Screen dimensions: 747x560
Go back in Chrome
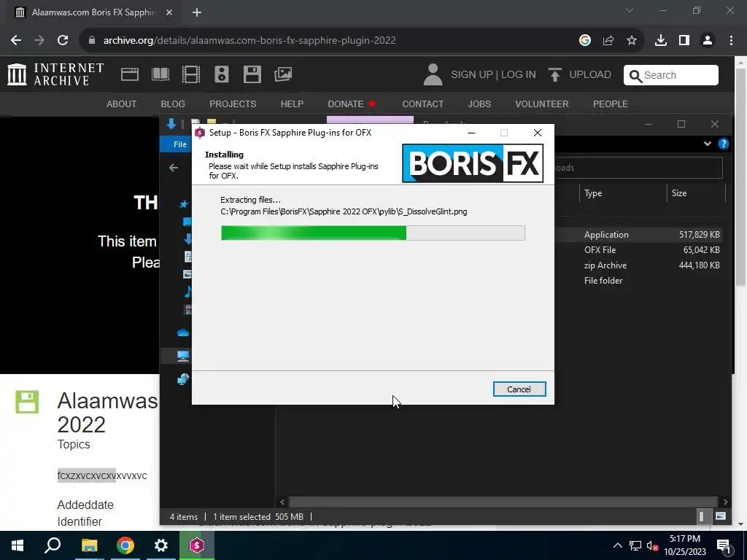tap(16, 41)
